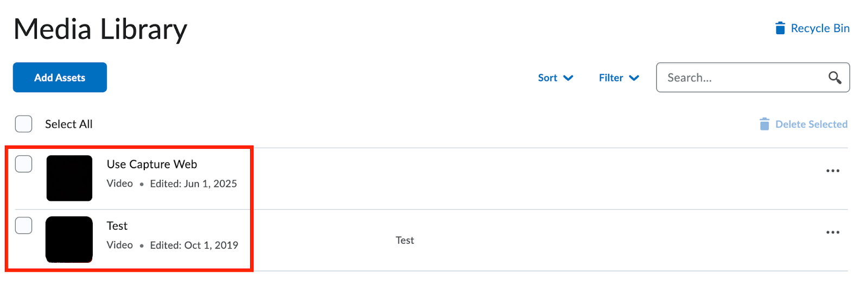
Task: Open the Sort dropdown menu
Action: point(556,78)
